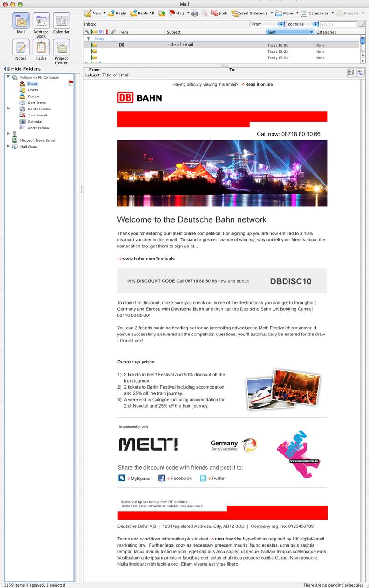The width and height of the screenshot is (369, 588).
Task: Toggle the filter button next to Search
Action: [x=362, y=24]
